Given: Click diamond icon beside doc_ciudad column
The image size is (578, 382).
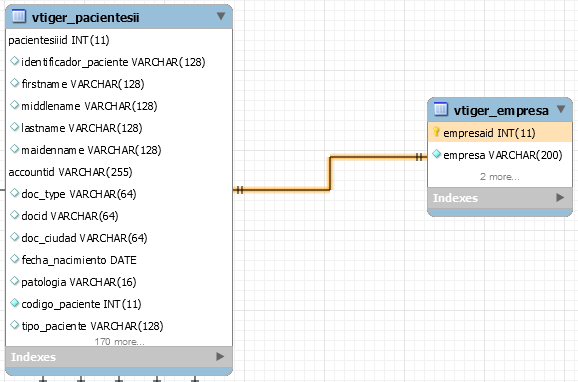Looking at the screenshot, I should [x=14, y=237].
